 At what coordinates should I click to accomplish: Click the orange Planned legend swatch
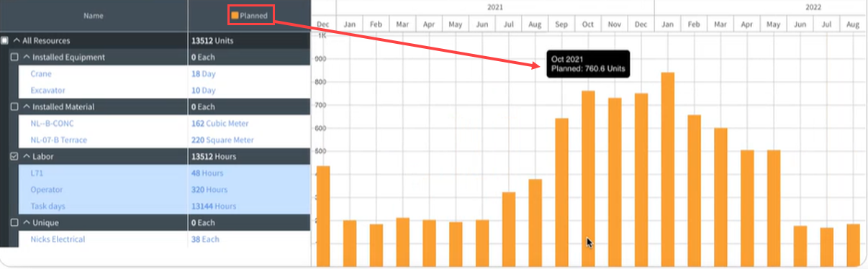click(x=235, y=15)
